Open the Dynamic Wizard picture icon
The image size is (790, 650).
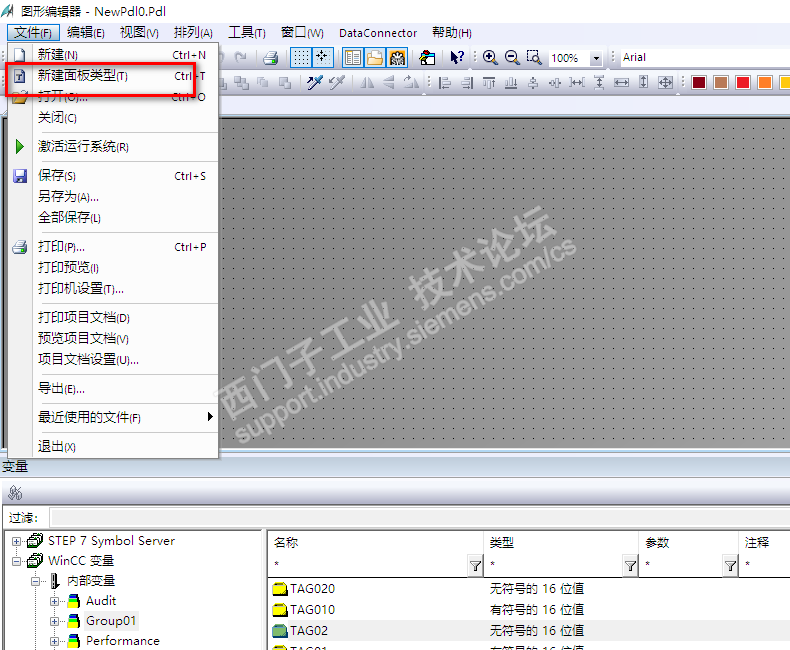point(427,57)
